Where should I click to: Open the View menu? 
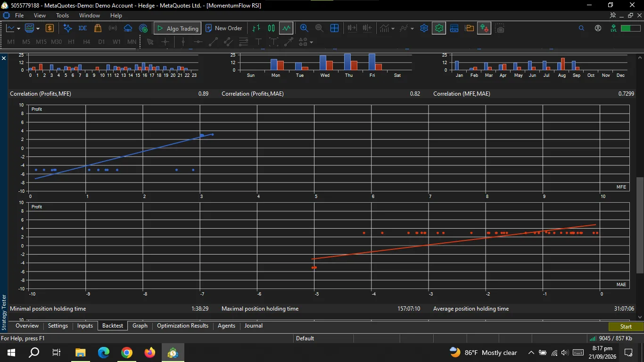click(40, 16)
